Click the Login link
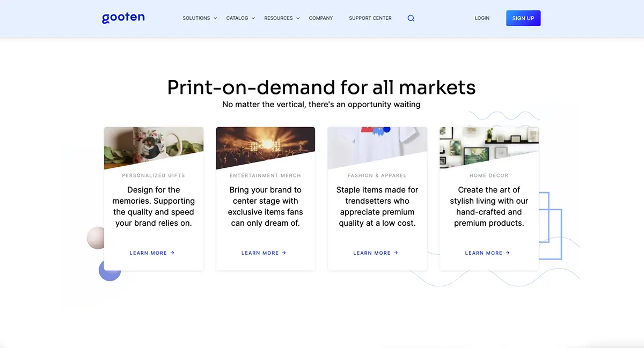Screen dimensions: 644x348 (482, 18)
